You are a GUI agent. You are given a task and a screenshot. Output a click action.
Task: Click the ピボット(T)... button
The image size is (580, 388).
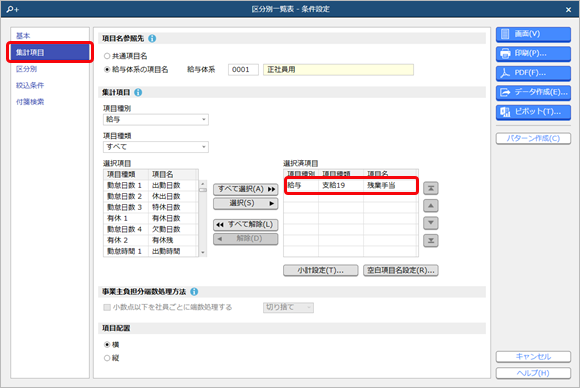(x=533, y=112)
